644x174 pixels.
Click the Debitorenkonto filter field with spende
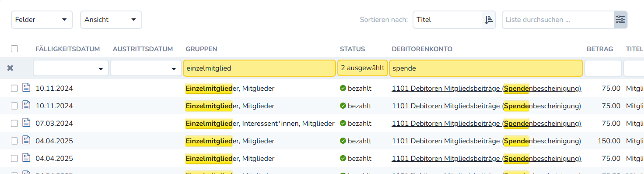486,68
